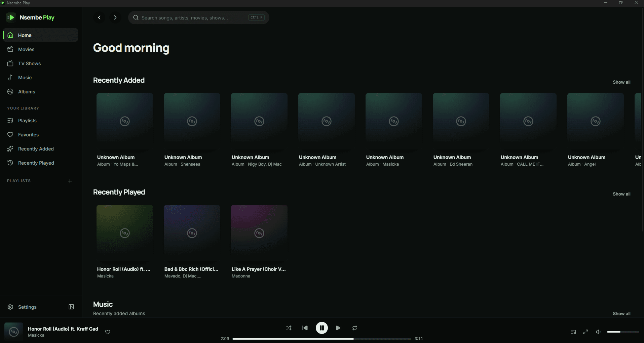The image size is (644, 343).
Task: Show all Recently Added items
Action: tap(621, 82)
